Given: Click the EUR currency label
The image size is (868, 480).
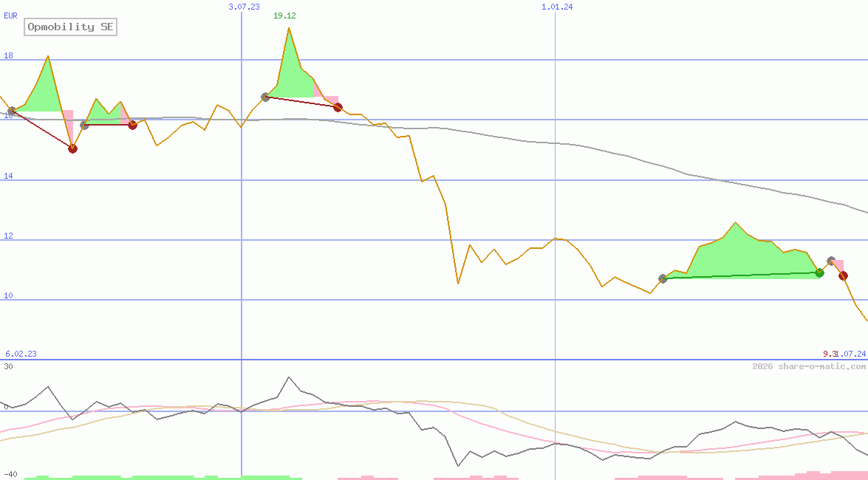Looking at the screenshot, I should pos(10,16).
